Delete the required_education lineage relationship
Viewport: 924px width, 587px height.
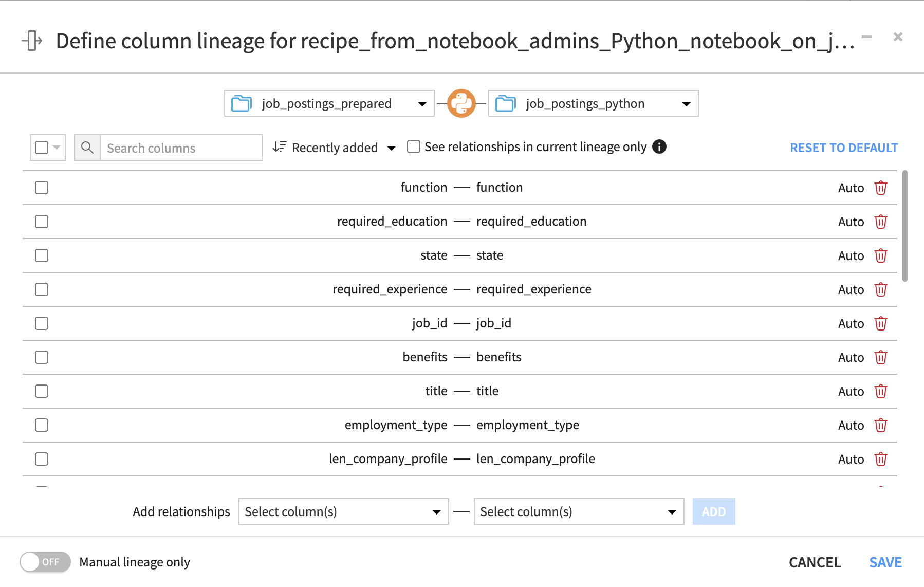pos(881,222)
